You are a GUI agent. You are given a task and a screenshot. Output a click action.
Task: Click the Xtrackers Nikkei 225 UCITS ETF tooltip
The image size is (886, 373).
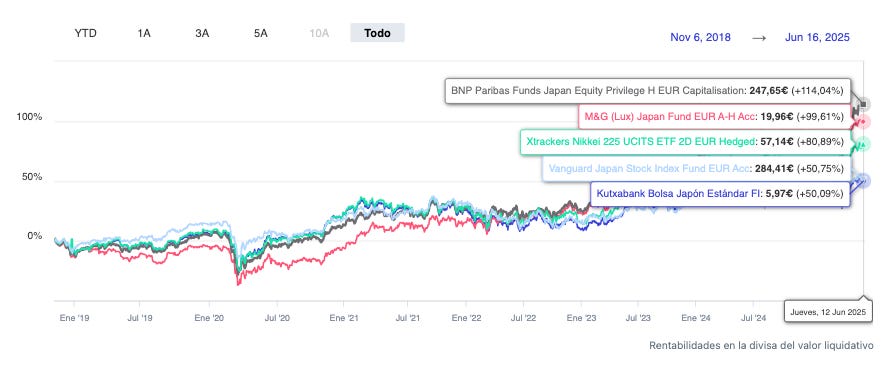click(x=685, y=142)
